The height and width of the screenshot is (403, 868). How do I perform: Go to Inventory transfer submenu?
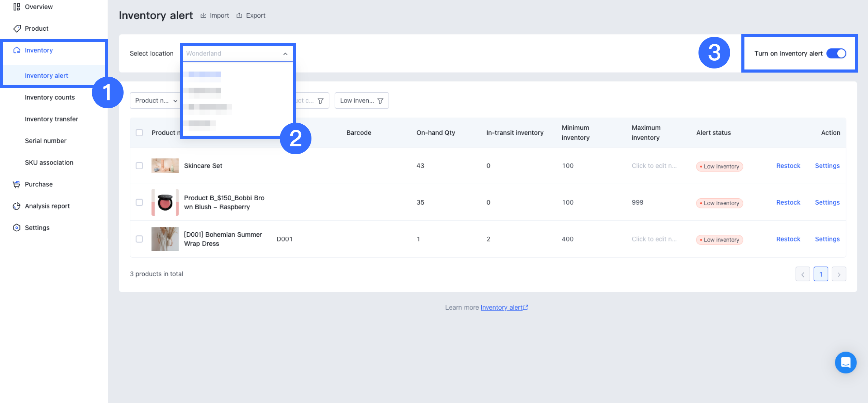click(x=51, y=119)
